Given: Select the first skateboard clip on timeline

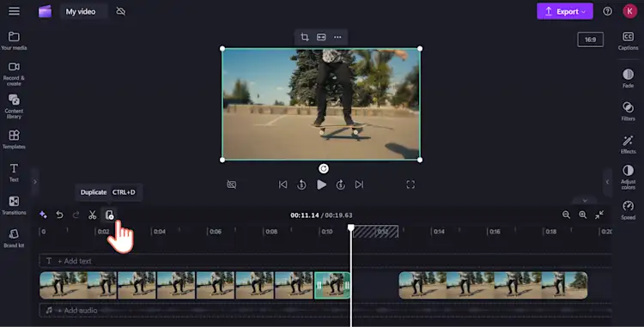Looking at the screenshot, I should 78,285.
